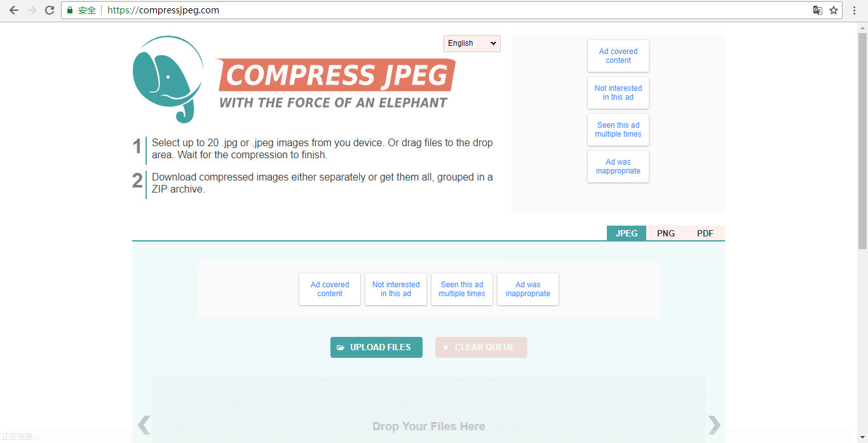
Task: Show next files with right chevron
Action: (x=714, y=425)
